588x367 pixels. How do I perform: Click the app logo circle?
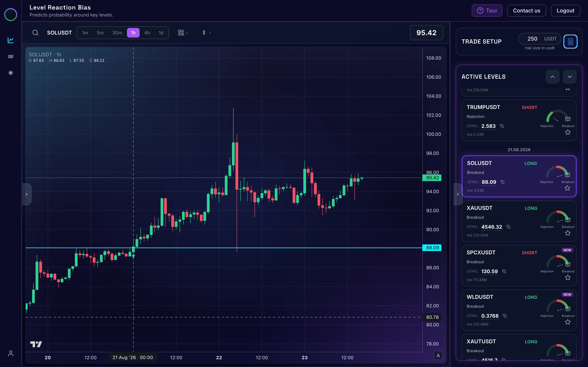click(11, 15)
